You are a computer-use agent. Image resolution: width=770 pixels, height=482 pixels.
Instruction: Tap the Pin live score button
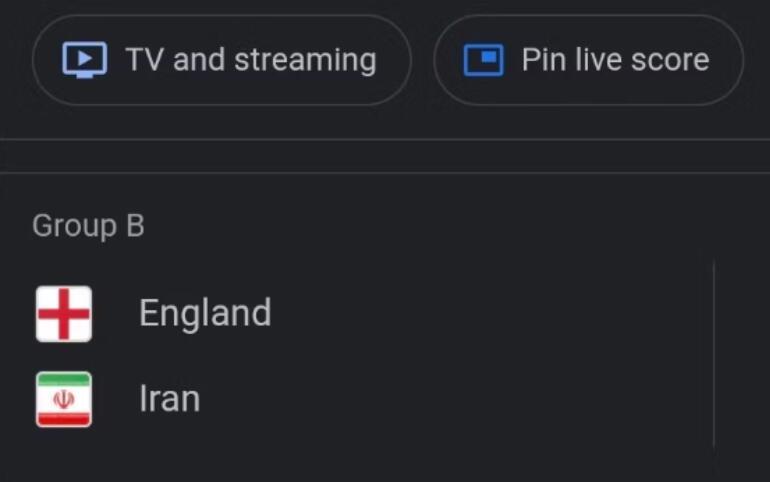(588, 60)
